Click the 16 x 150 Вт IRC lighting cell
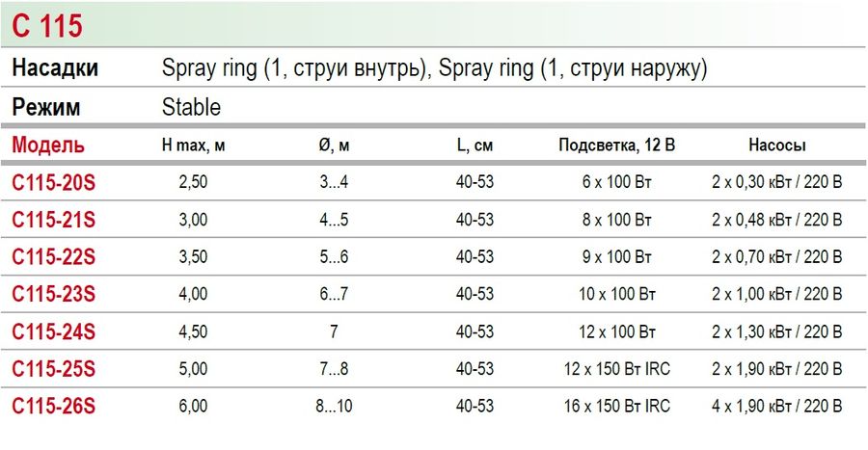Screen dimensions: 868x450 coord(617,406)
